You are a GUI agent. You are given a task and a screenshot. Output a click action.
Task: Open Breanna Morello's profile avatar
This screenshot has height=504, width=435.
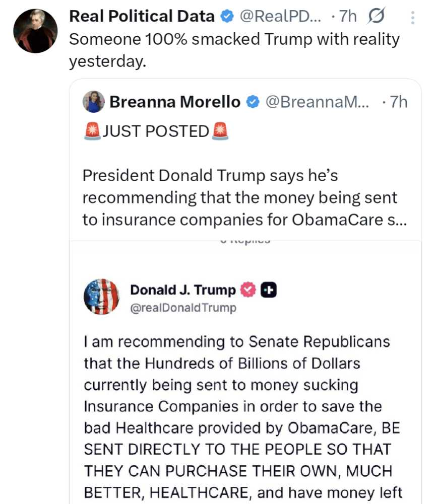click(x=93, y=102)
